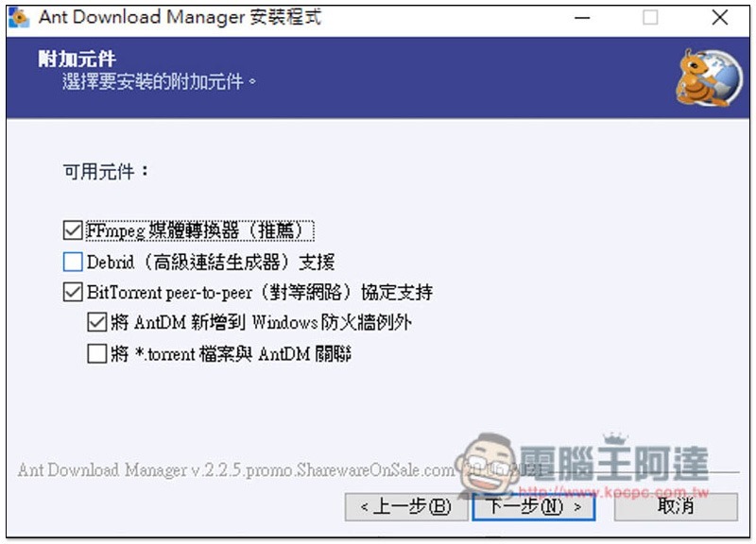Click the ant globe logo in header
Screen dimensions: 756x544
(x=709, y=77)
